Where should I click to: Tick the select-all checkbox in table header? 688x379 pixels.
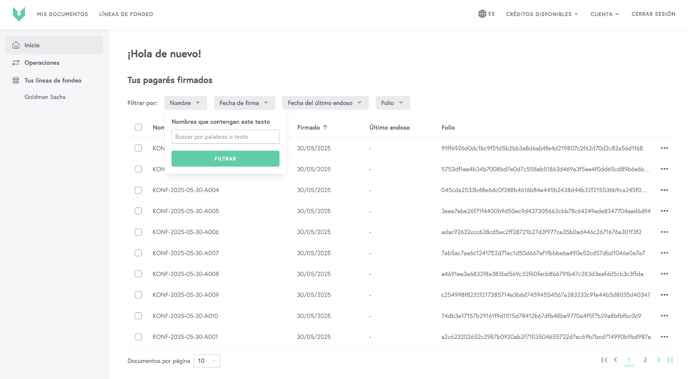pyautogui.click(x=138, y=127)
